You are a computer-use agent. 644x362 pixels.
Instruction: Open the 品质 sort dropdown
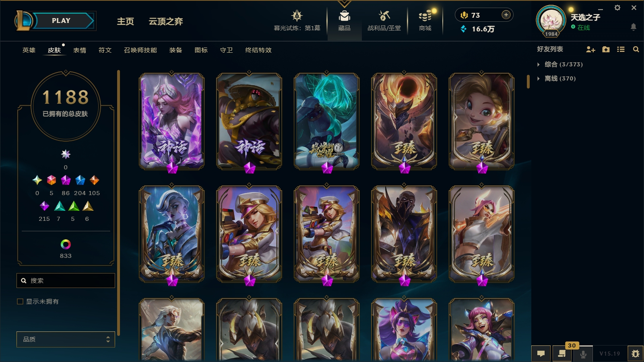point(66,339)
